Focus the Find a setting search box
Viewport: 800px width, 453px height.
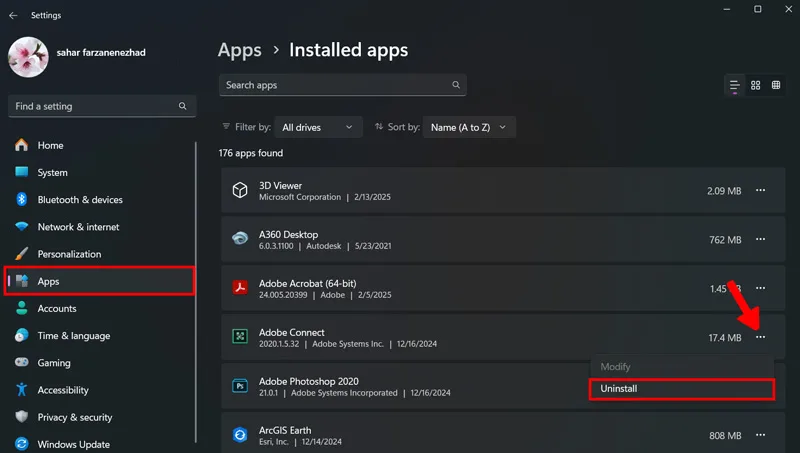pos(102,106)
